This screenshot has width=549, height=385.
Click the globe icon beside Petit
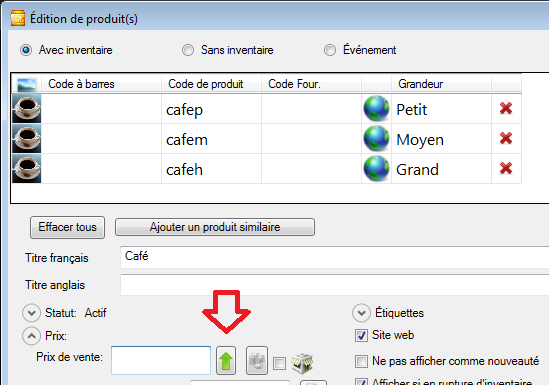[x=376, y=108]
